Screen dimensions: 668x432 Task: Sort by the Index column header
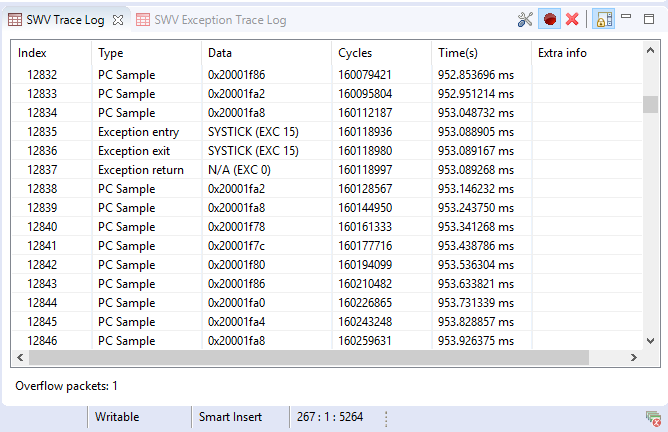(50, 52)
